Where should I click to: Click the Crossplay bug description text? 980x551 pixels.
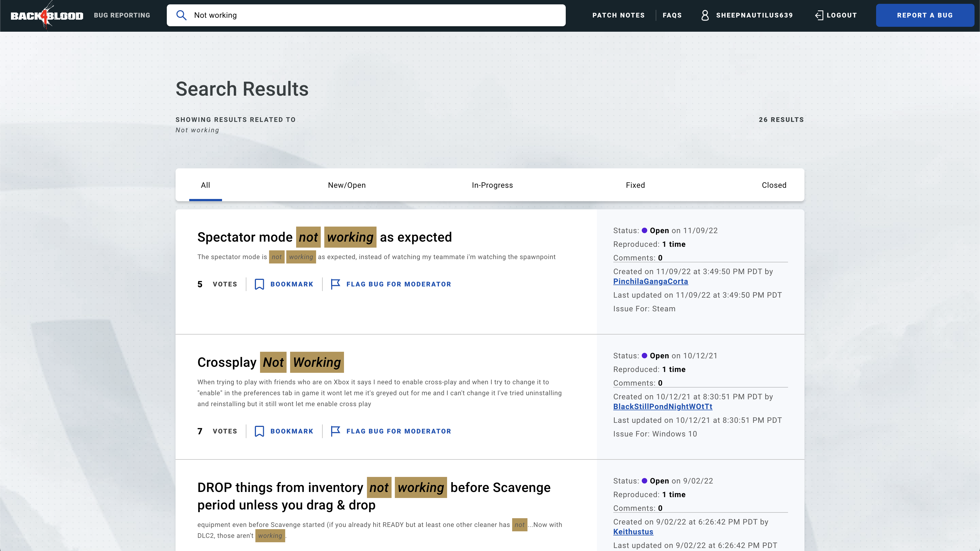[x=379, y=393]
